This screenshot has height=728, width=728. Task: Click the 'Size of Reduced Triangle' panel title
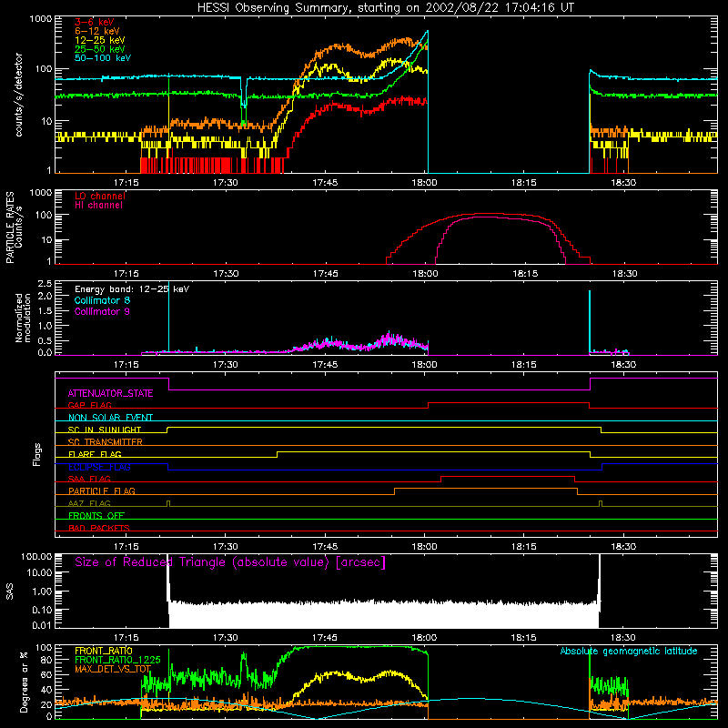(230, 562)
